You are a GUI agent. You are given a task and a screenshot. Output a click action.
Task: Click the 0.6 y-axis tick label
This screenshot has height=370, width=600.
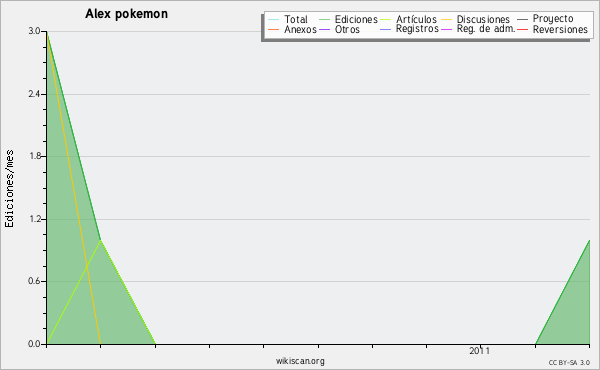(x=34, y=281)
